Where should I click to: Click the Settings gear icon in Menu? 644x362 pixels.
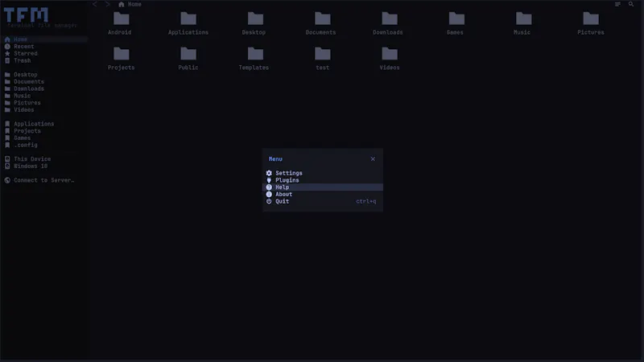click(x=269, y=173)
